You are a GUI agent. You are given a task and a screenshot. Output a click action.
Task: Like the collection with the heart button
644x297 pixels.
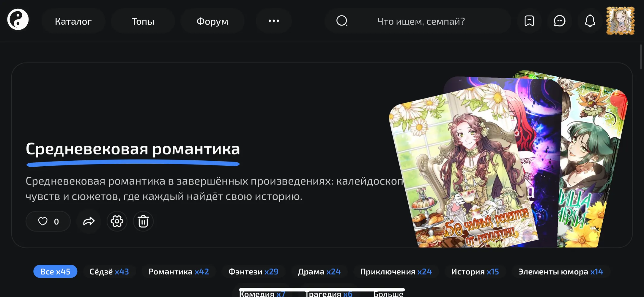point(48,221)
